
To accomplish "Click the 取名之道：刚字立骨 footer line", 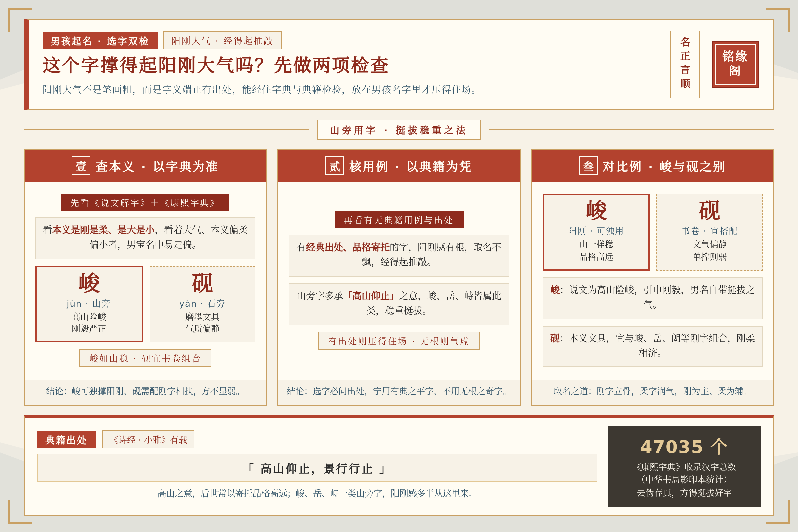I will (652, 391).
